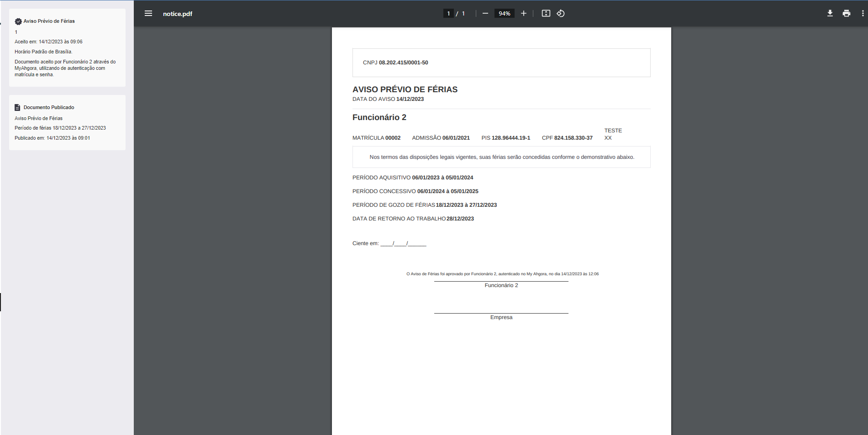
Task: Select the current page number field
Action: coord(448,13)
